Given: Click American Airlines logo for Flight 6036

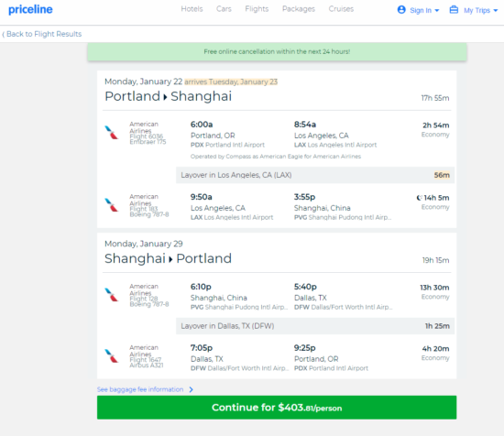Looking at the screenshot, I should pyautogui.click(x=112, y=133).
